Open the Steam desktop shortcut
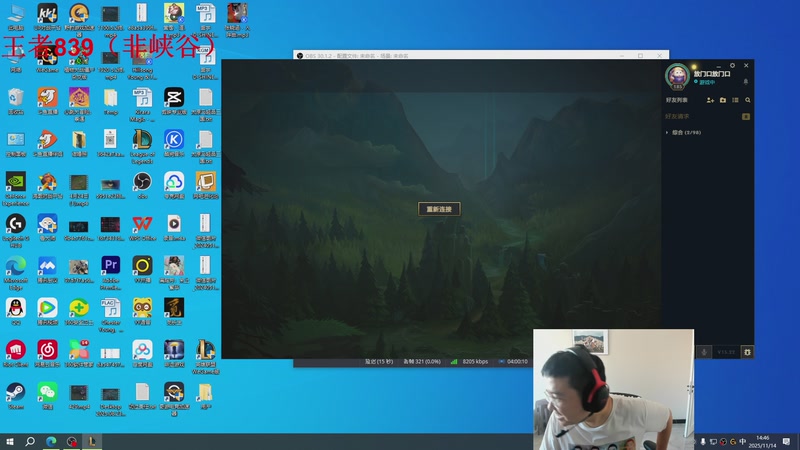This screenshot has width=800, height=450. coord(16,396)
